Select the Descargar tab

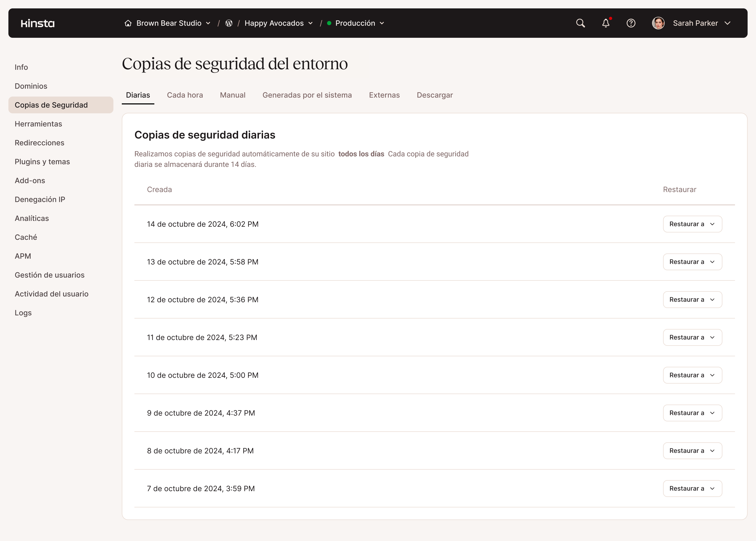[x=434, y=95]
